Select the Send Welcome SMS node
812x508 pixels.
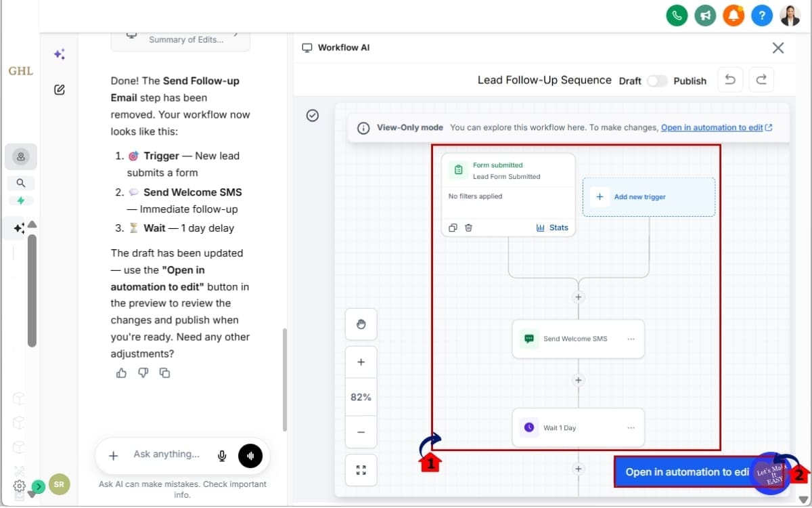579,339
